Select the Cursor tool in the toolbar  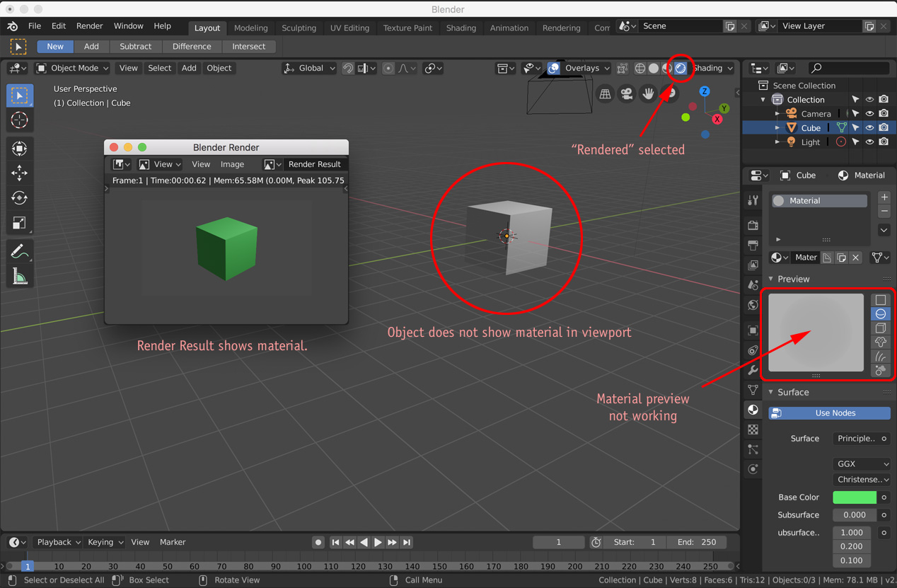[x=20, y=120]
